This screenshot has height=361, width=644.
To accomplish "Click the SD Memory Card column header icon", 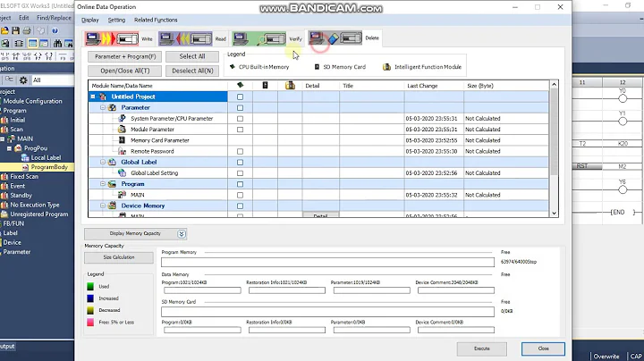I will pos(265,85).
